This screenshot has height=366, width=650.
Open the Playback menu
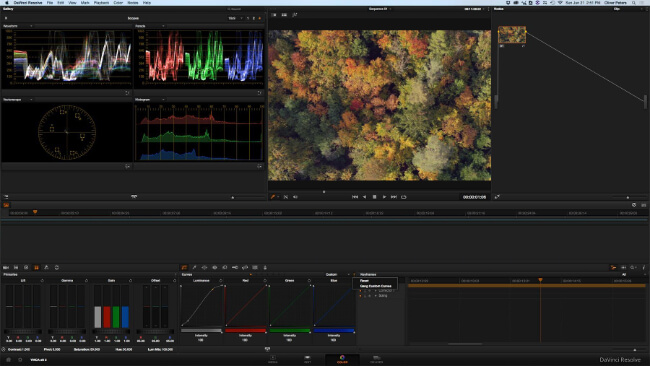[101, 2]
